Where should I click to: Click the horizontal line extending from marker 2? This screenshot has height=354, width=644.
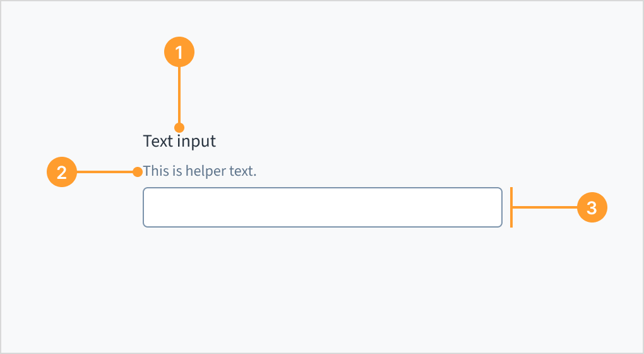tap(105, 172)
